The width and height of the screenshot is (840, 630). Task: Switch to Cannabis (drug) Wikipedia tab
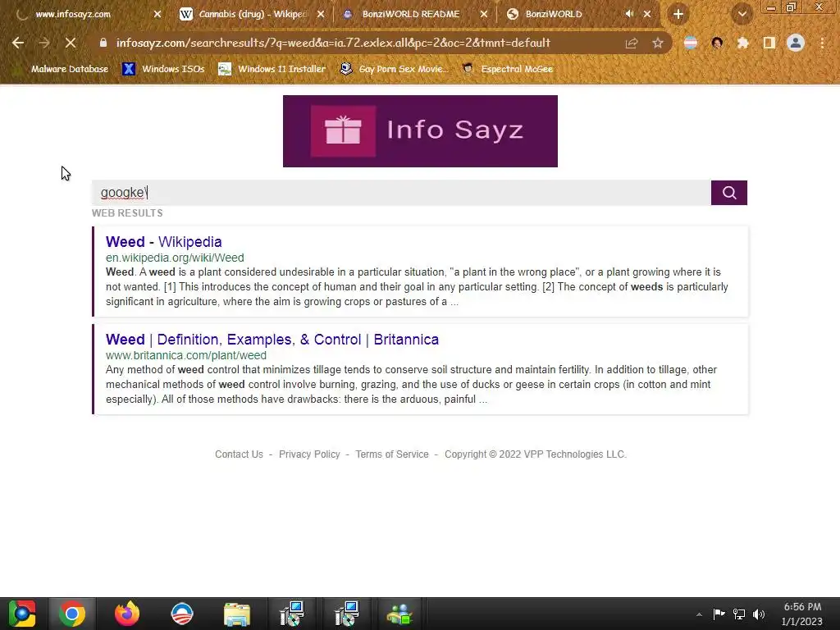(x=252, y=15)
